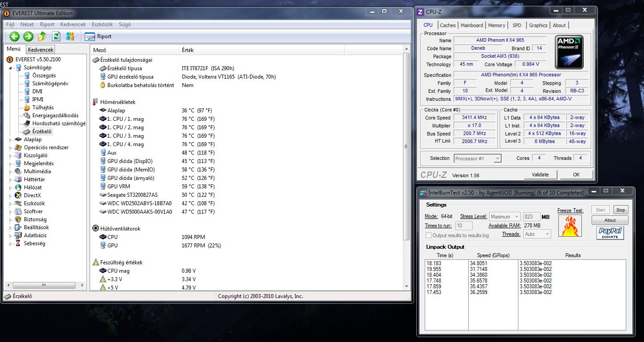
Task: Open the Threads dropdown in IntelBurnTest
Action: point(537,234)
